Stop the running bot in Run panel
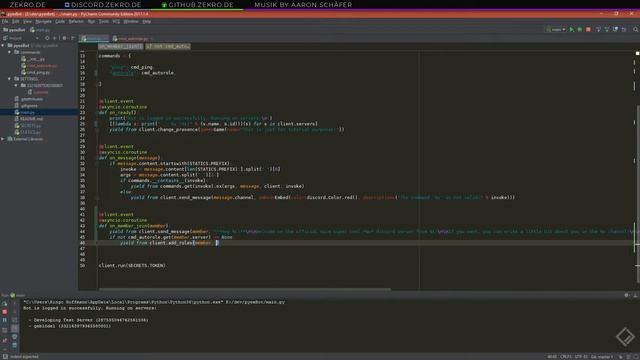This screenshot has width=640, height=360. coord(4,312)
